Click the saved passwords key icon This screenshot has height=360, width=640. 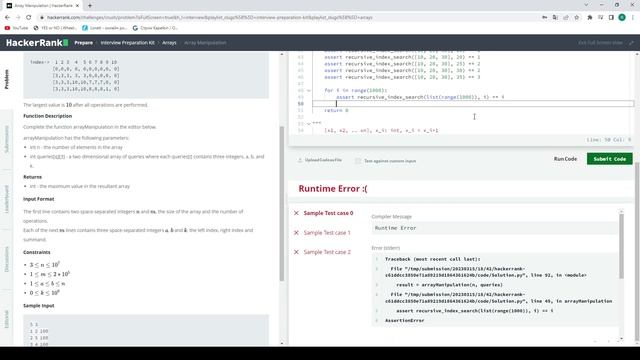point(544,18)
